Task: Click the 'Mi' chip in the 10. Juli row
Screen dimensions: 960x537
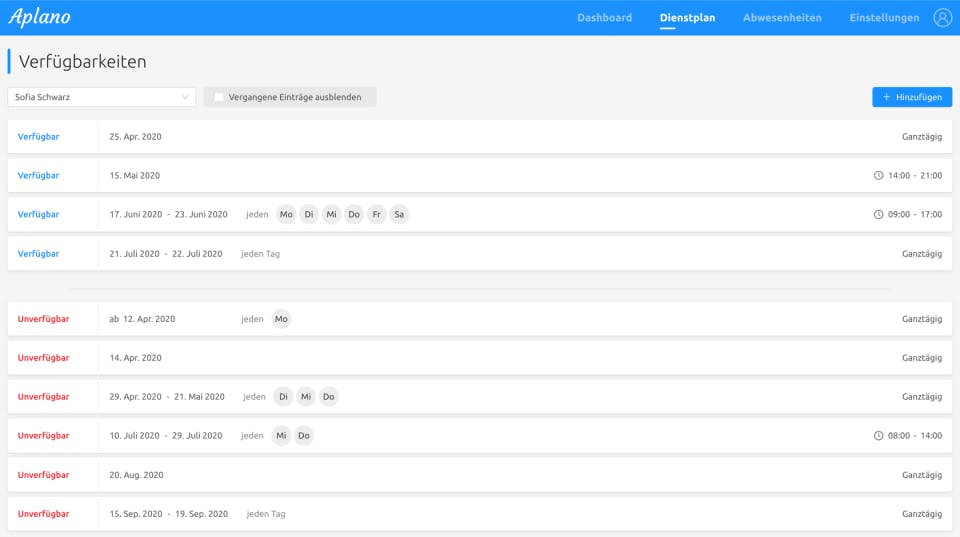Action: tap(281, 436)
